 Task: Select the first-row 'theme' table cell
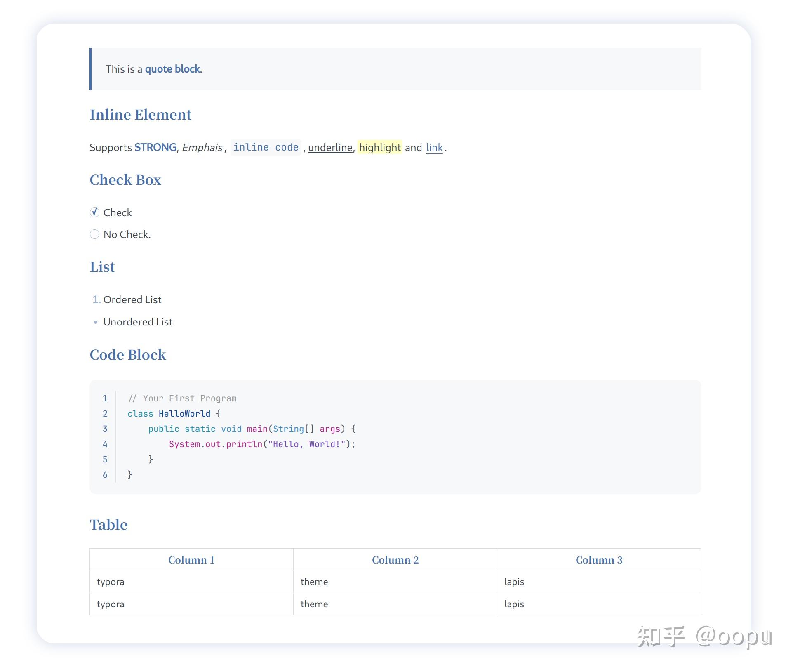point(314,582)
